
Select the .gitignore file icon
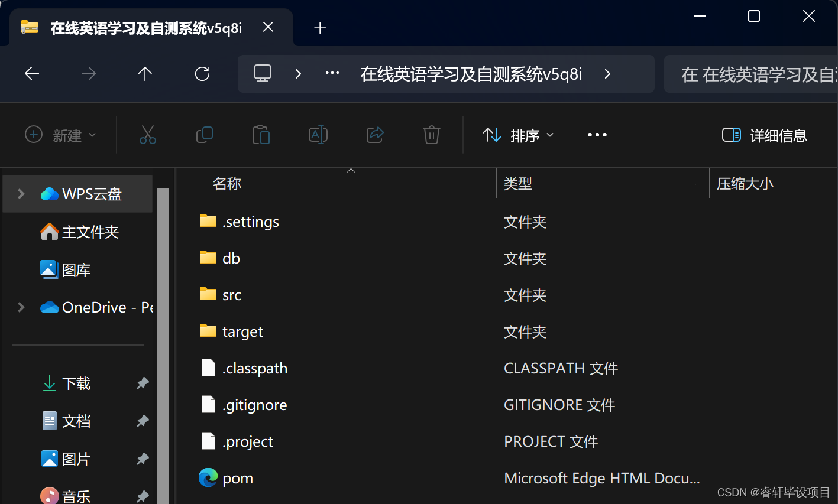[208, 404]
